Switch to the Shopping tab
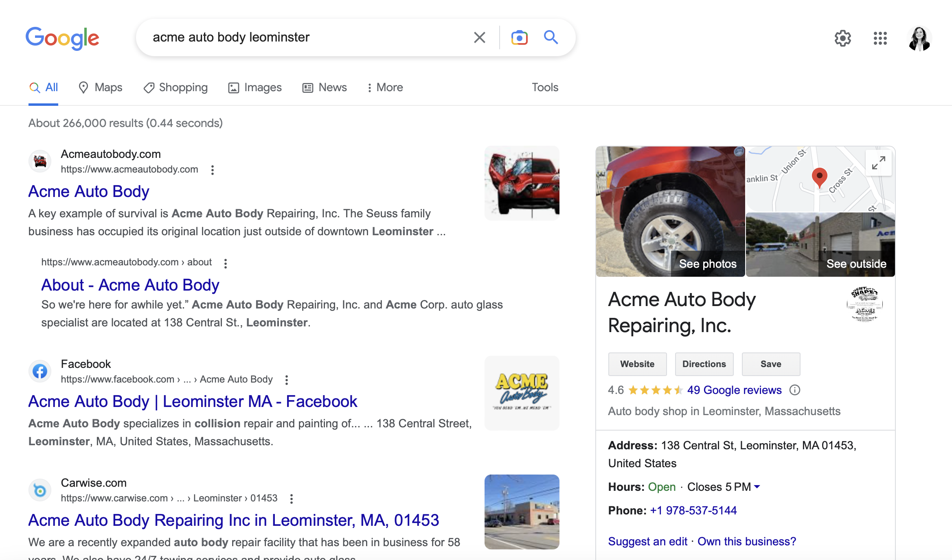The width and height of the screenshot is (952, 560). (x=175, y=87)
